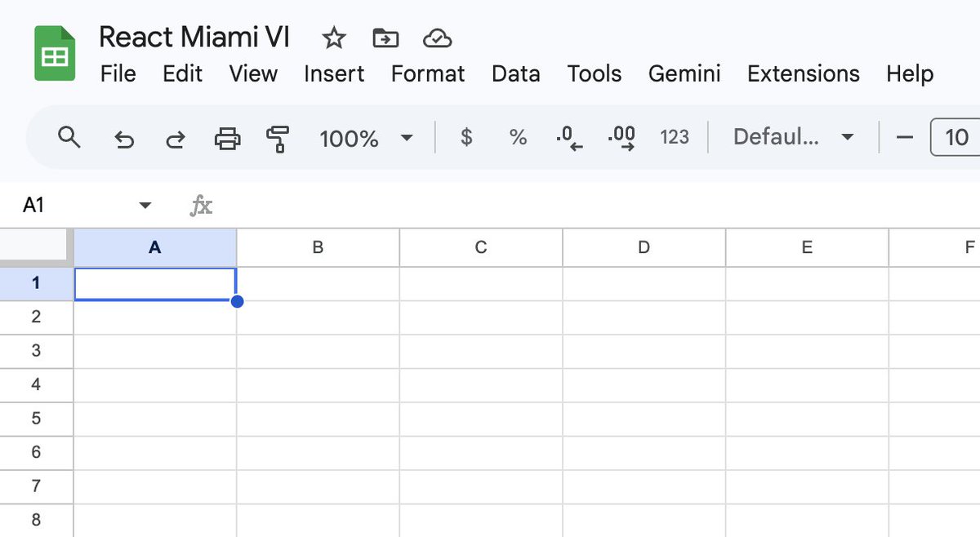Expand the name box A1 dropdown arrow

[145, 206]
